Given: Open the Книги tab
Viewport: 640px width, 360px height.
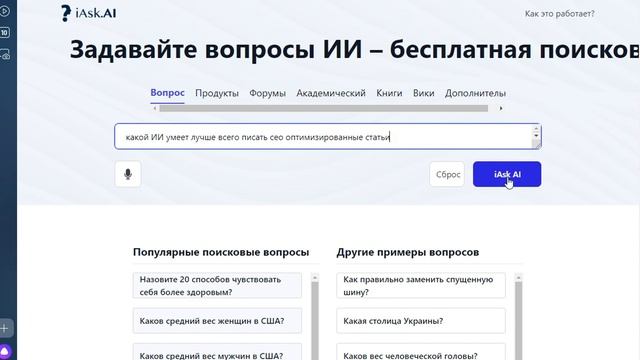Looking at the screenshot, I should 389,93.
